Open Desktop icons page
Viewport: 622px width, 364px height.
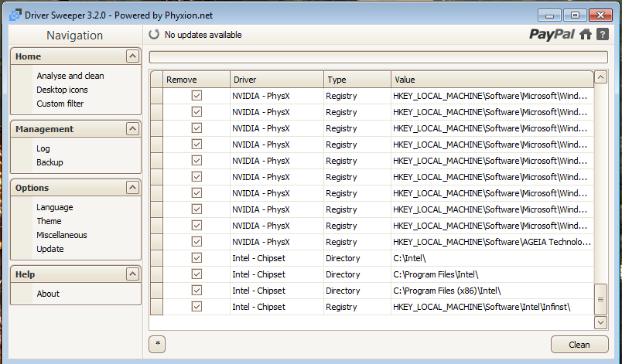point(63,90)
